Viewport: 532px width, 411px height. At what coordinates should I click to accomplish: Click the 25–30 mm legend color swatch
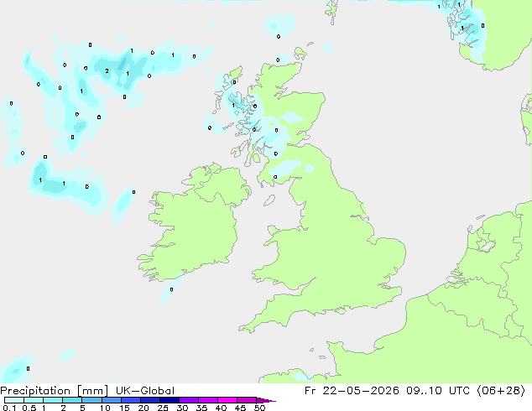tap(169, 400)
